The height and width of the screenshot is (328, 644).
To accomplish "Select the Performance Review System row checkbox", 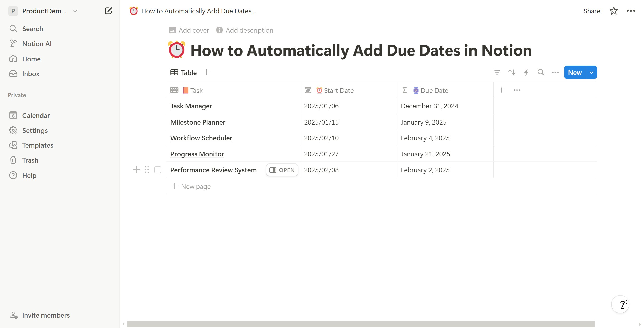I will [x=158, y=170].
